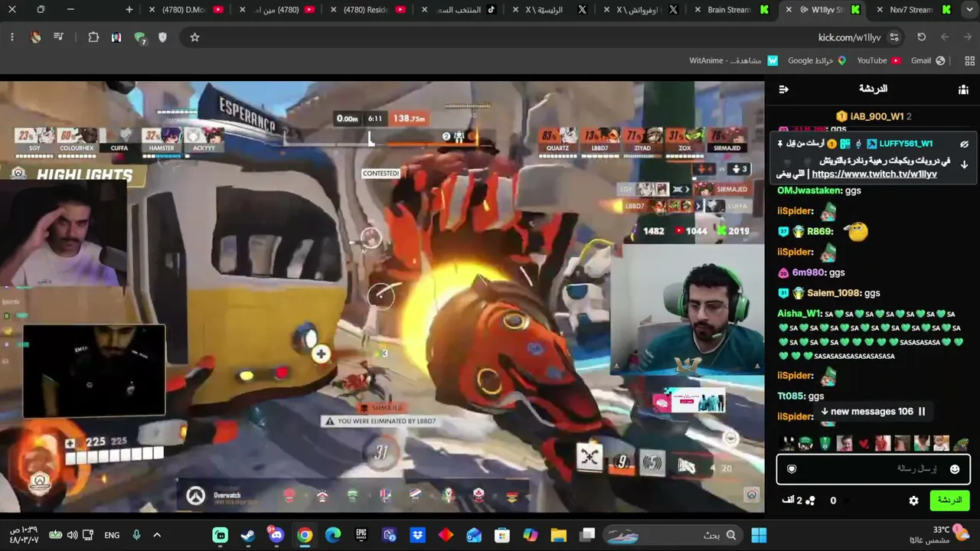Click the Kick stream video player
Viewport: 980px width, 551px height.
click(382, 297)
